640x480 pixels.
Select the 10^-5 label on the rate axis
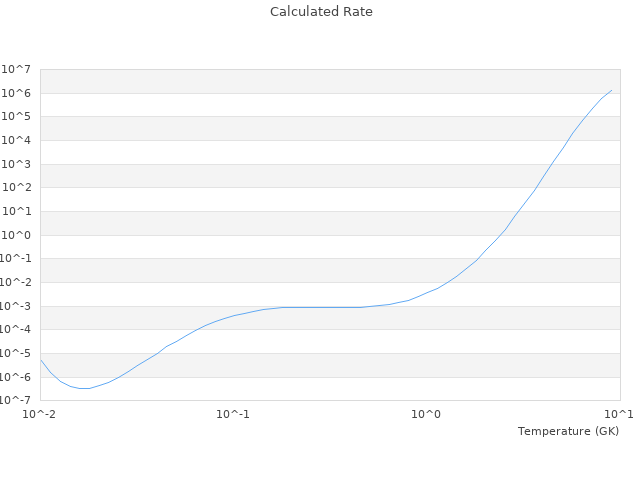[x=16, y=354]
